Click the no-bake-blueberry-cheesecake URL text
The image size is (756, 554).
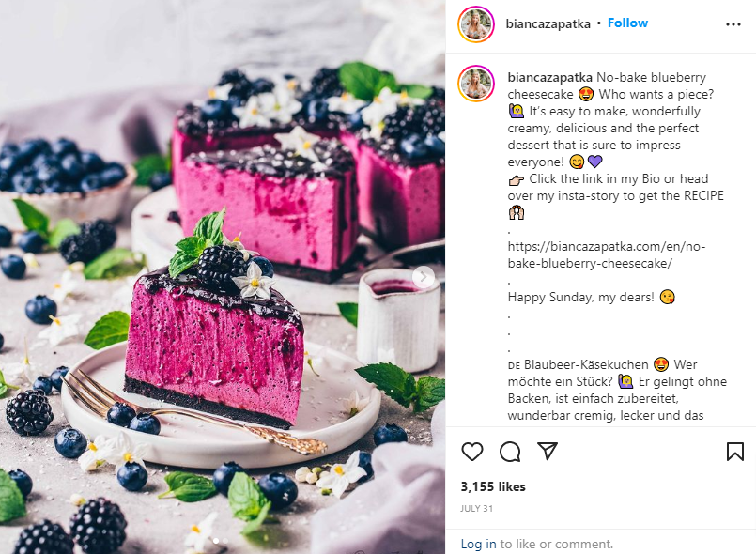606,255
